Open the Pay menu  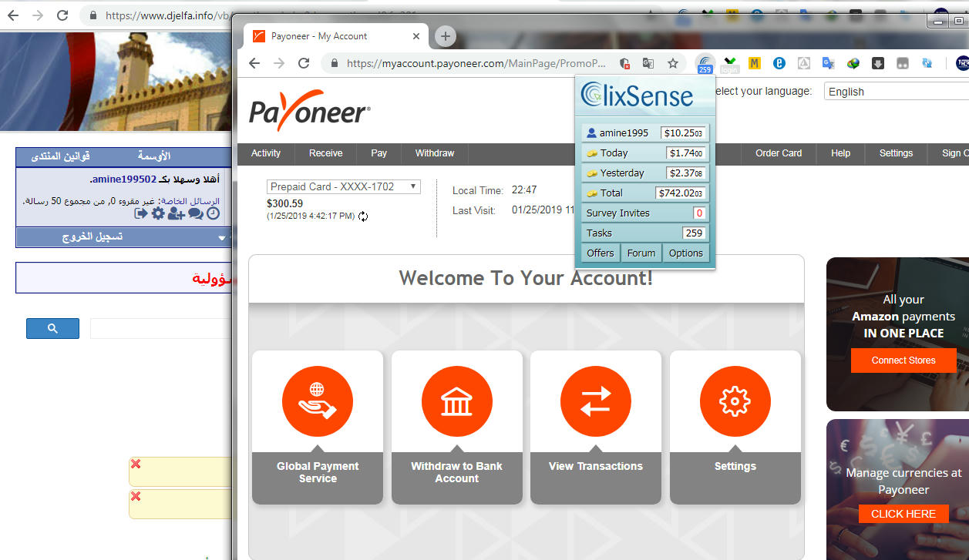click(379, 153)
